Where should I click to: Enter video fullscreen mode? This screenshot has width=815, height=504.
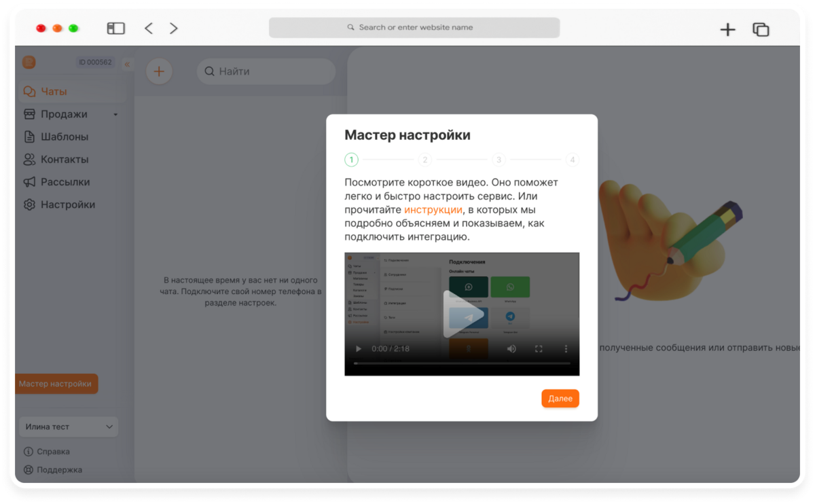(539, 348)
